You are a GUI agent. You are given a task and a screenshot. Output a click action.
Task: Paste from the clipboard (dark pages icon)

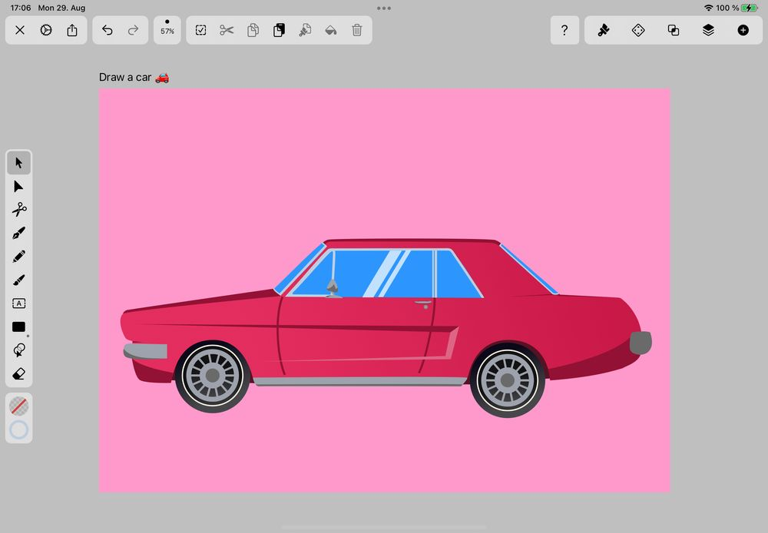[279, 30]
